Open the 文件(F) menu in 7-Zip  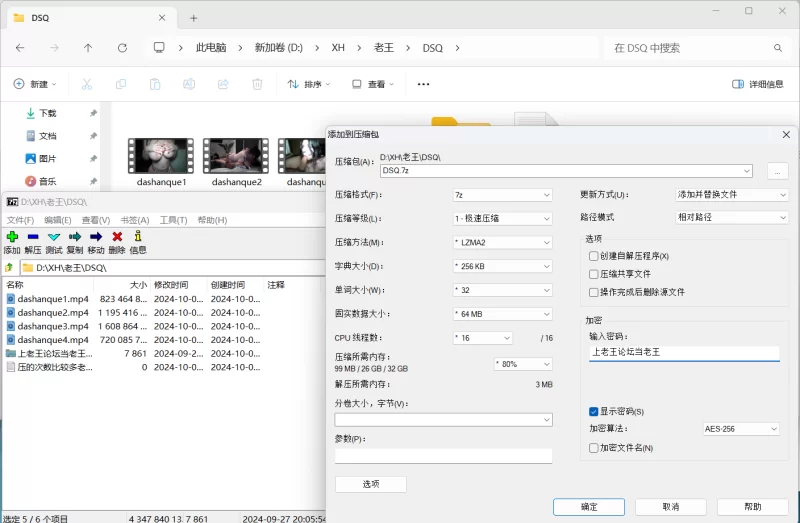coord(20,220)
